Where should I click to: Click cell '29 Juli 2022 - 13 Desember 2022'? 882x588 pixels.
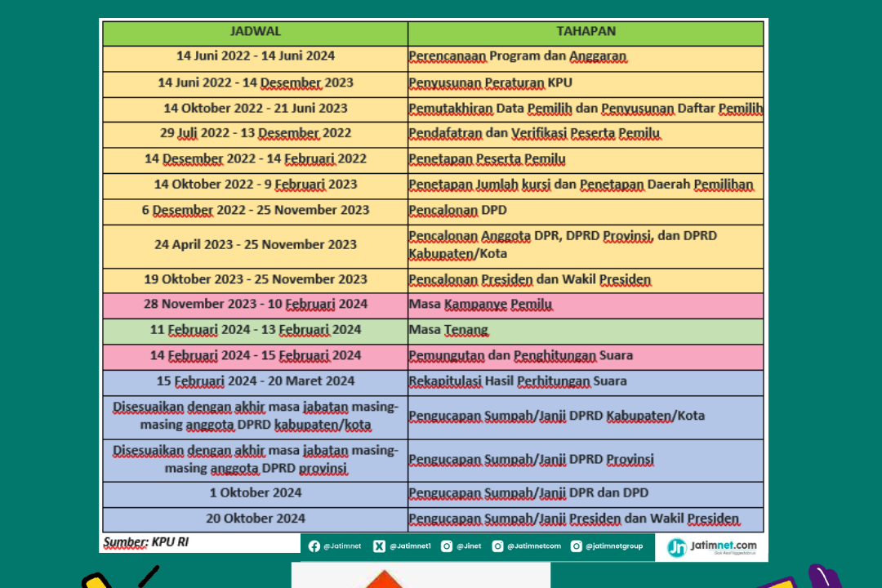(256, 135)
